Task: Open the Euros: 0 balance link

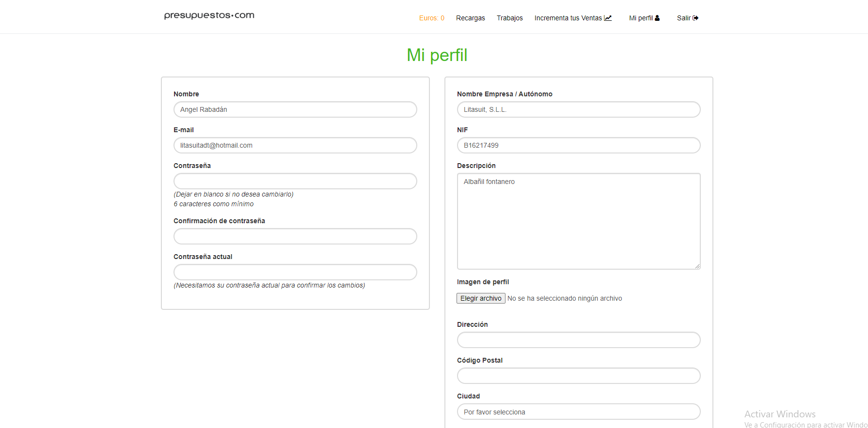Action: click(431, 18)
